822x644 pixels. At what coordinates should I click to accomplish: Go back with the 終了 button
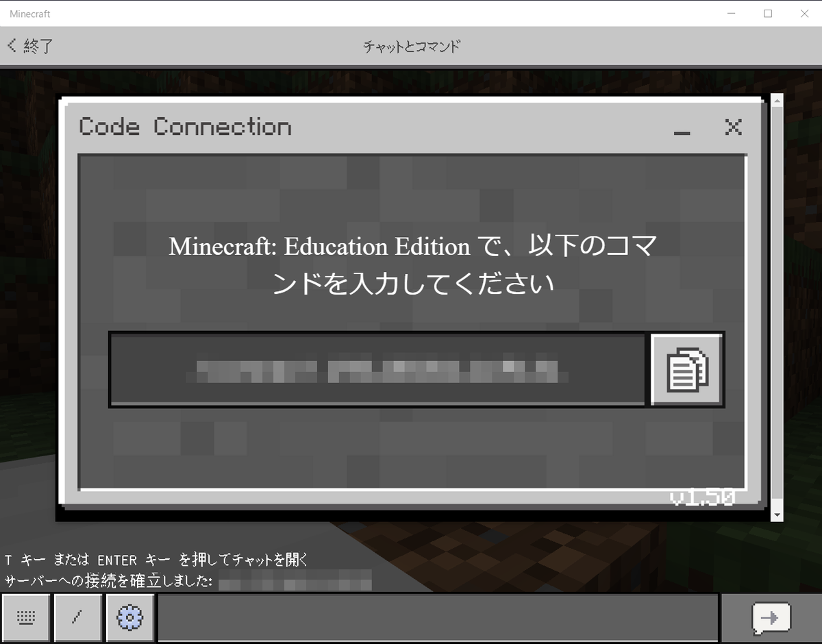click(30, 46)
